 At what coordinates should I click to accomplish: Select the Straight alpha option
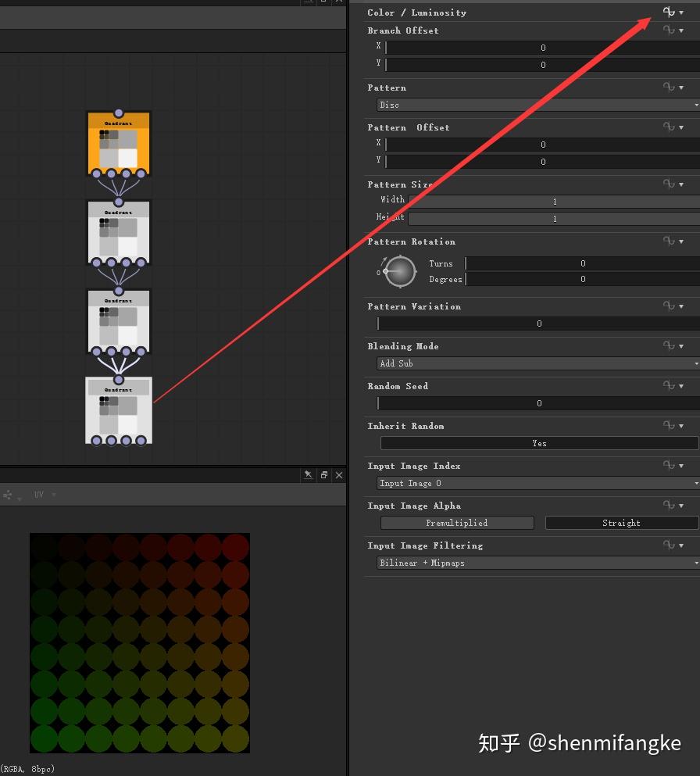coord(621,523)
